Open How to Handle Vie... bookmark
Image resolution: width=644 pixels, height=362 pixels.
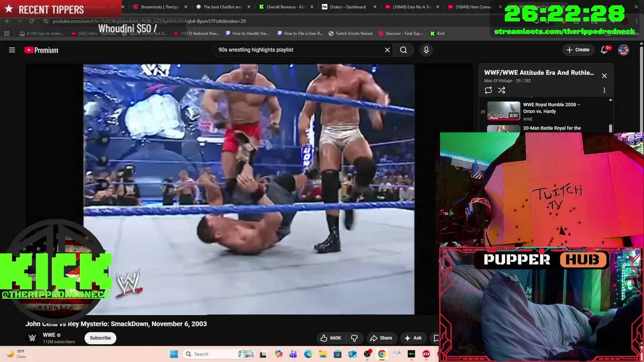click(x=247, y=33)
